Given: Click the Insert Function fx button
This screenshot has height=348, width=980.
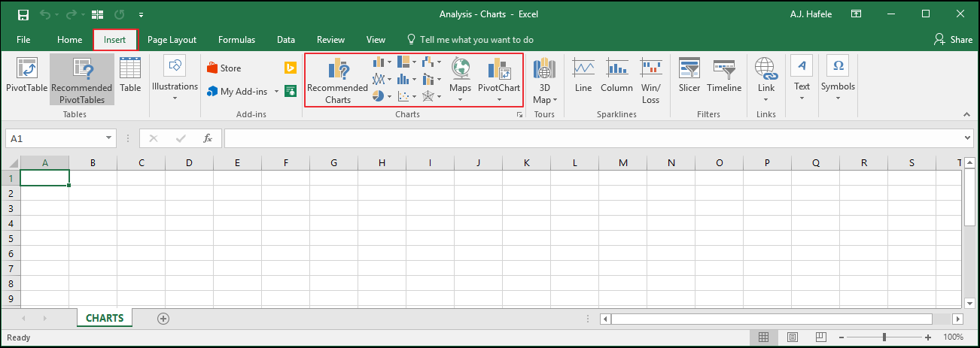Looking at the screenshot, I should coord(208,138).
